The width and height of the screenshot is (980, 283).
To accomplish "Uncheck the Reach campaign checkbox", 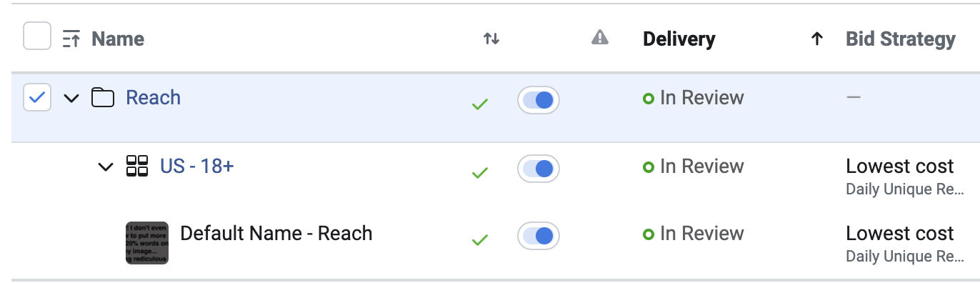I will coord(37,98).
